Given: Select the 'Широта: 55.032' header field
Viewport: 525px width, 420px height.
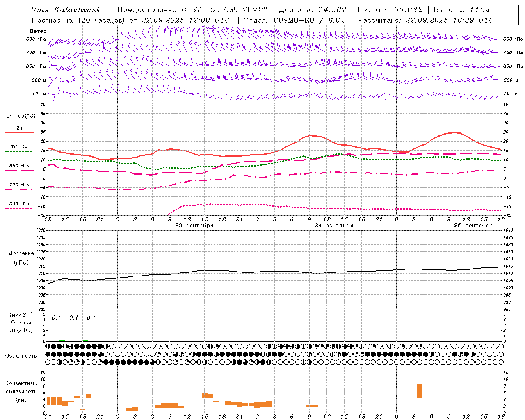Looking at the screenshot, I should tap(390, 10).
